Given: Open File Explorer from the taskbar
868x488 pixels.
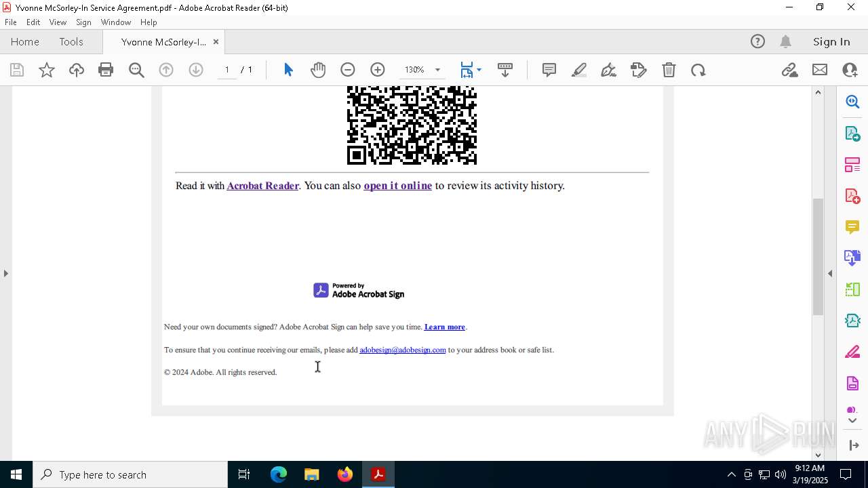Looking at the screenshot, I should (x=312, y=474).
